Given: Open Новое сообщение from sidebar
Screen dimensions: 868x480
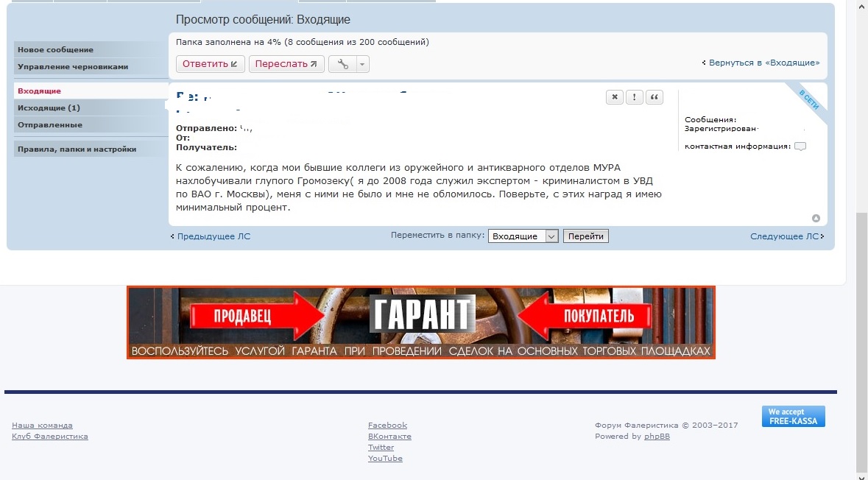Looking at the screenshot, I should (x=56, y=50).
